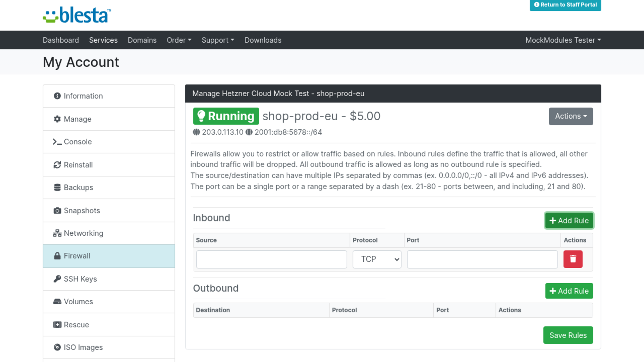Focus the inbound Source input field

point(272,259)
